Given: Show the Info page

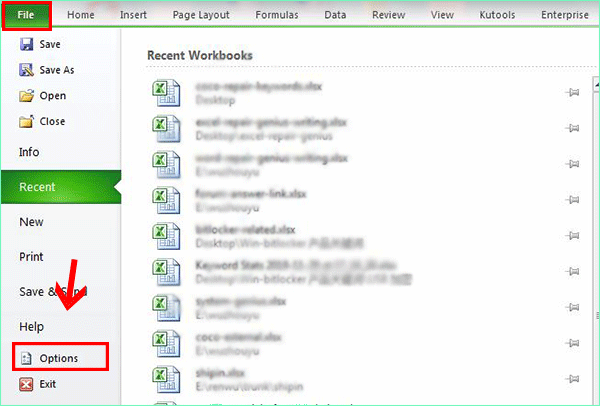Looking at the screenshot, I should (29, 152).
